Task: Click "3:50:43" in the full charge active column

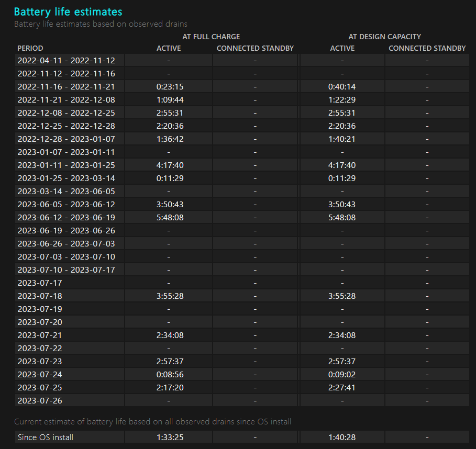Action: tap(170, 204)
